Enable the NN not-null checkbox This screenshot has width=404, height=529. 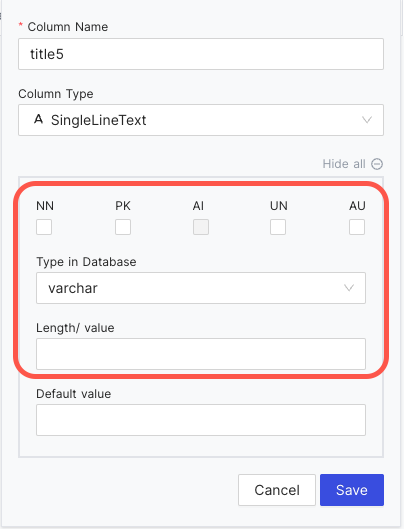coord(44,227)
